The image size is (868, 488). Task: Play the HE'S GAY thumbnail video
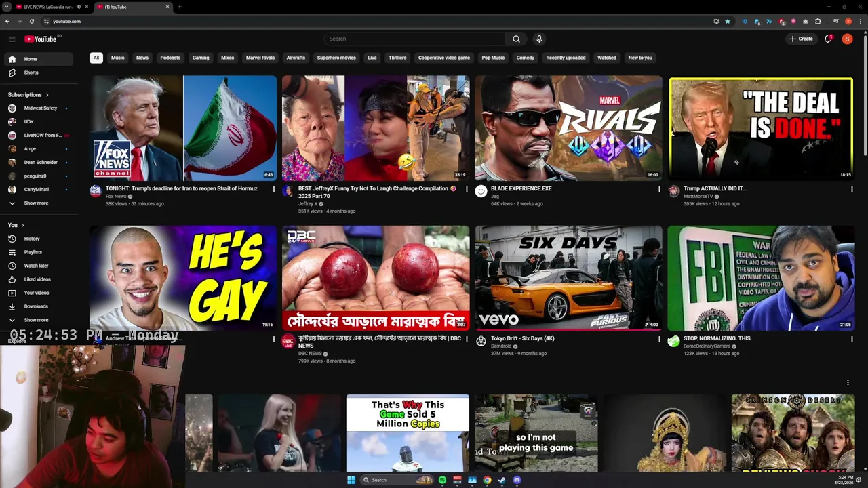[x=183, y=278]
